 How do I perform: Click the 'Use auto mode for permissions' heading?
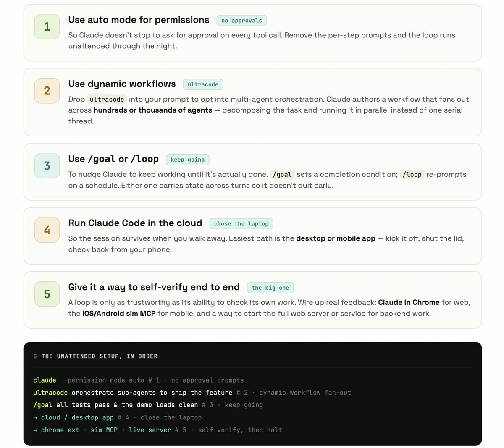[x=139, y=20]
